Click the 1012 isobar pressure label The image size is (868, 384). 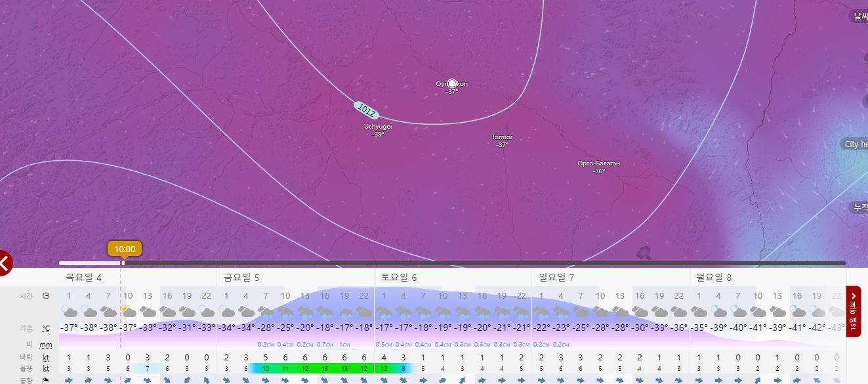[366, 110]
